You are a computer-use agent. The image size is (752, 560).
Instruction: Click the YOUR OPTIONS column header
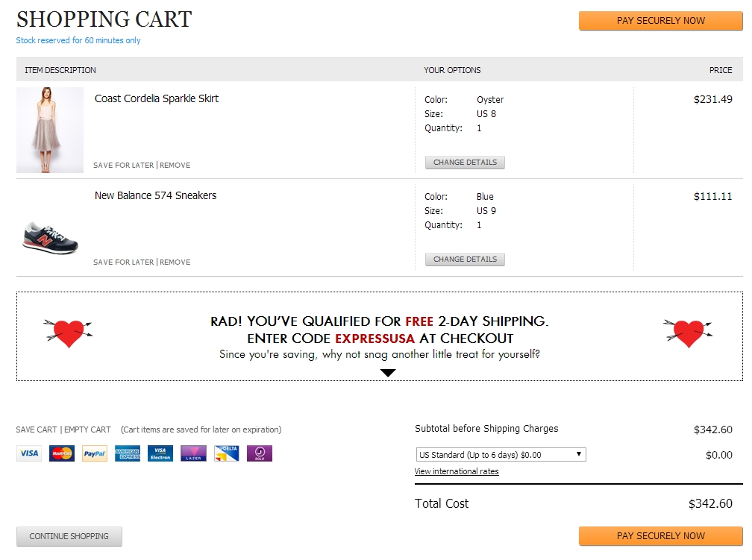coord(452,71)
